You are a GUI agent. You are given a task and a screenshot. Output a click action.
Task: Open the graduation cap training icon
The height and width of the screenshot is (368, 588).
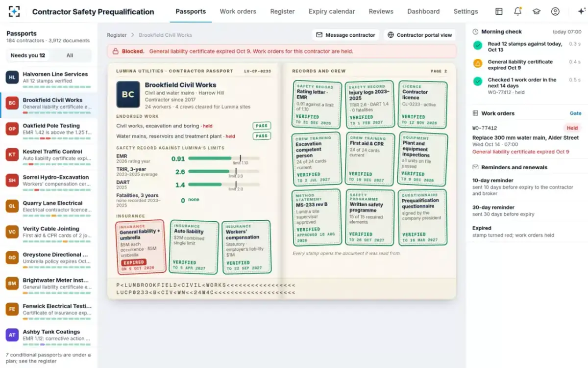pos(537,11)
